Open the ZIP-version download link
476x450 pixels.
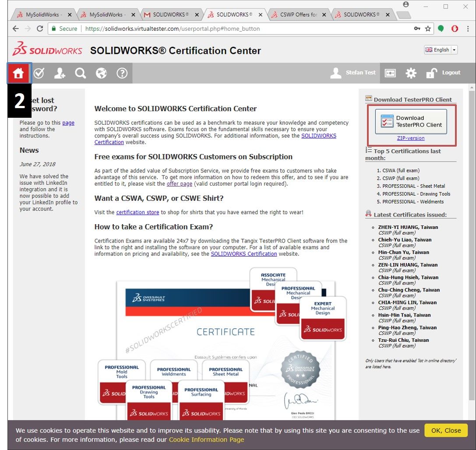pyautogui.click(x=411, y=139)
